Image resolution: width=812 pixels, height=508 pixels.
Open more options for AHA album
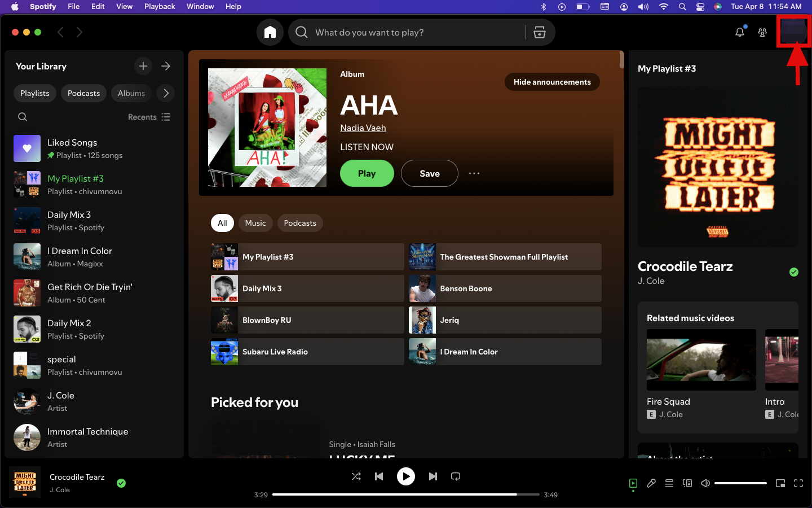(x=474, y=173)
